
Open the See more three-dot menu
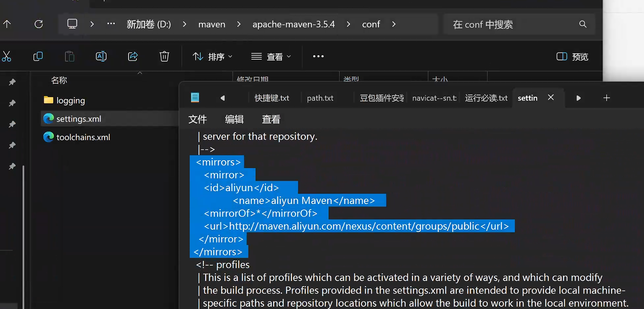point(318,56)
